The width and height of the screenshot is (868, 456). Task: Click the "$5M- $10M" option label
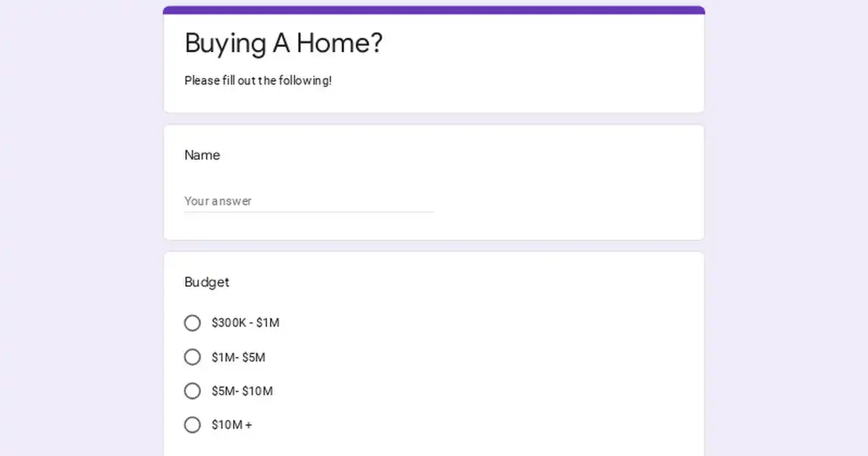click(x=242, y=391)
